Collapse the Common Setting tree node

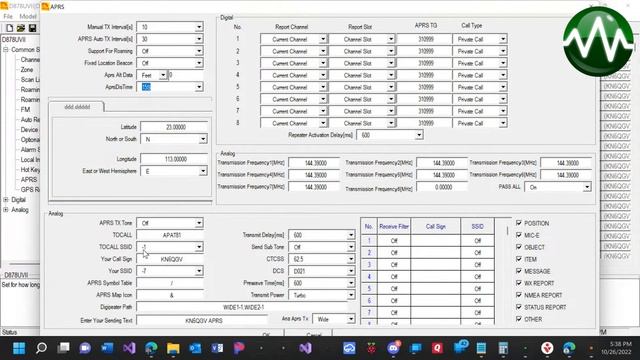point(6,49)
